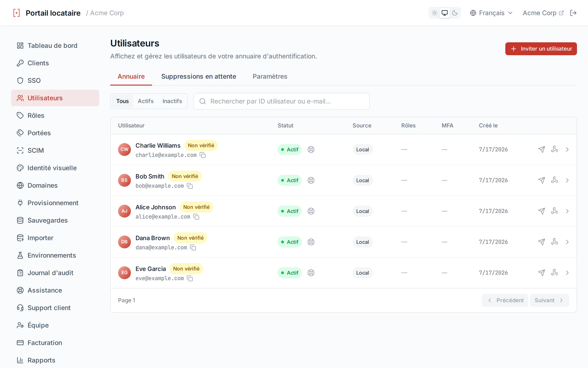
Task: Copy eve@example.com with copy icon
Action: (x=190, y=279)
